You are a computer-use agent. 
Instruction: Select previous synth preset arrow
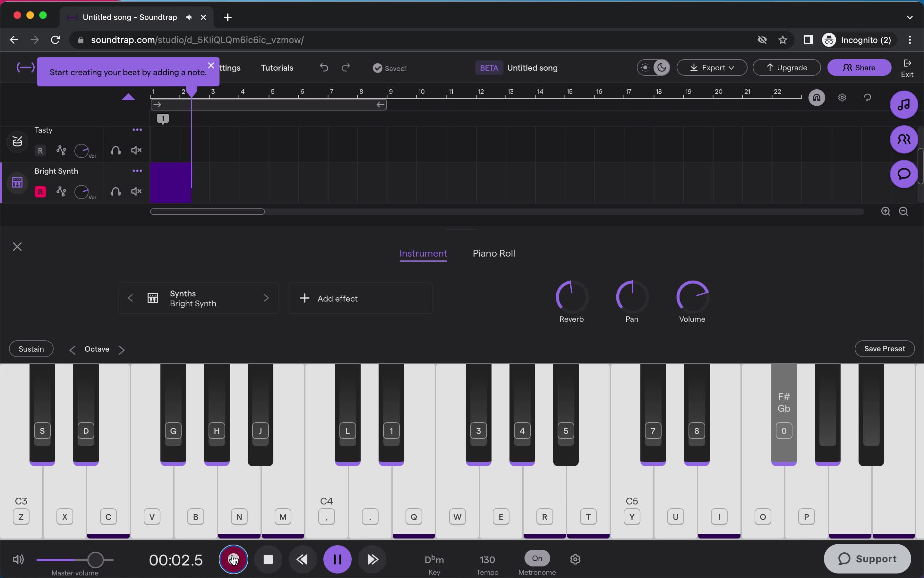(x=130, y=298)
